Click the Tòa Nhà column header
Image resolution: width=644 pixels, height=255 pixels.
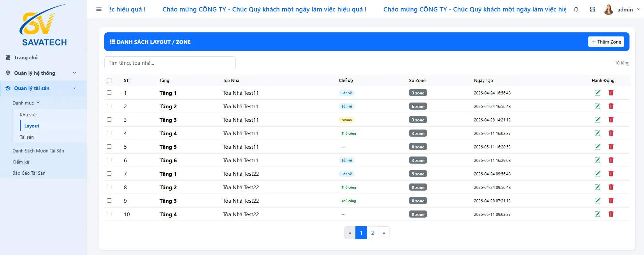231,80
